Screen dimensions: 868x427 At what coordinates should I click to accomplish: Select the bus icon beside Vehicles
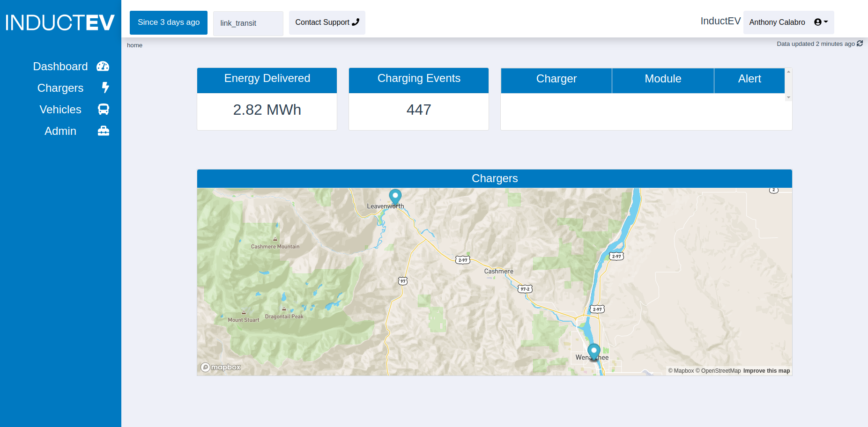(103, 109)
